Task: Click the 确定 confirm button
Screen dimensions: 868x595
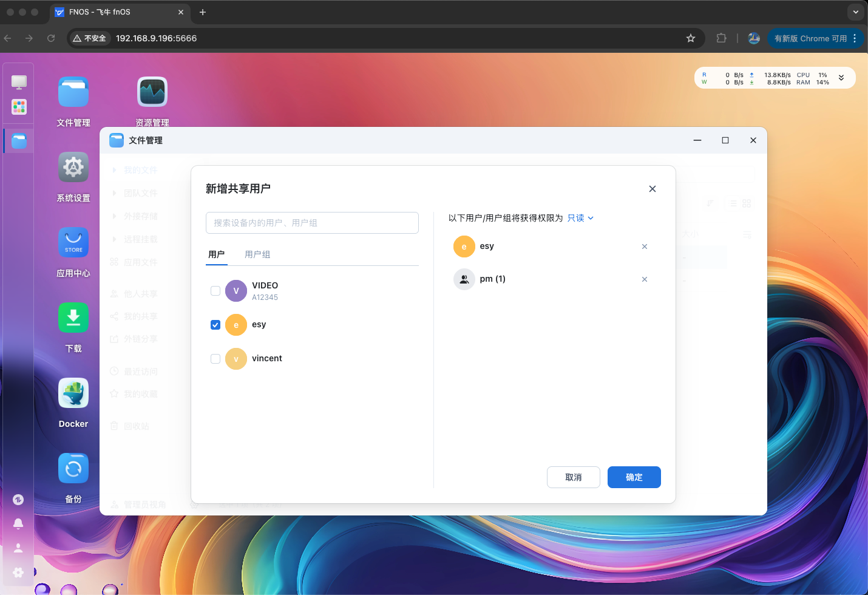Action: [x=634, y=477]
